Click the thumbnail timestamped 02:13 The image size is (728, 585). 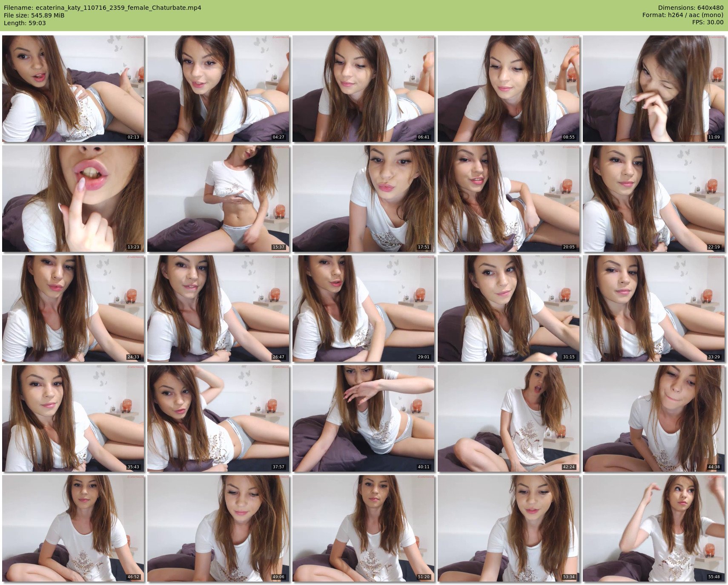tap(73, 89)
